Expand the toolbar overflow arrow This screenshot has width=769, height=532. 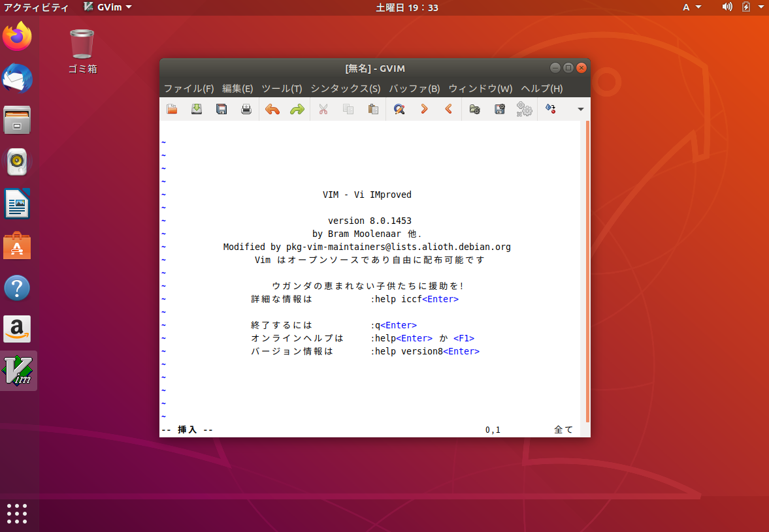(x=581, y=109)
